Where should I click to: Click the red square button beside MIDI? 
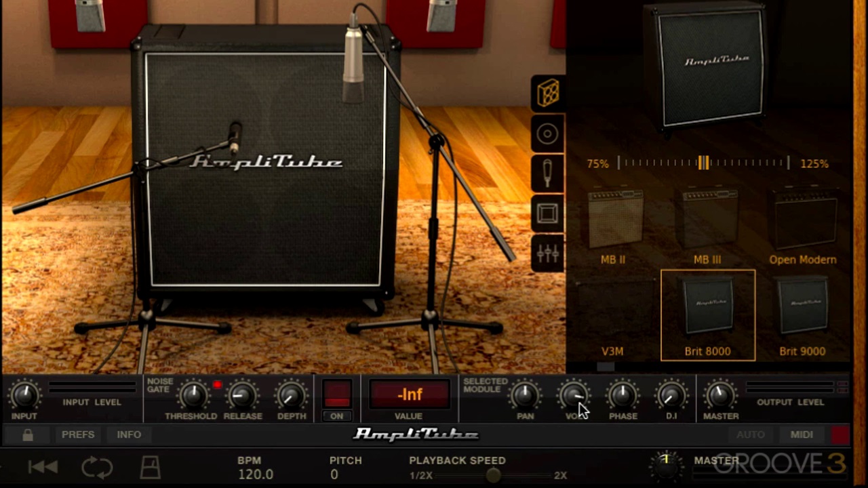pyautogui.click(x=840, y=435)
